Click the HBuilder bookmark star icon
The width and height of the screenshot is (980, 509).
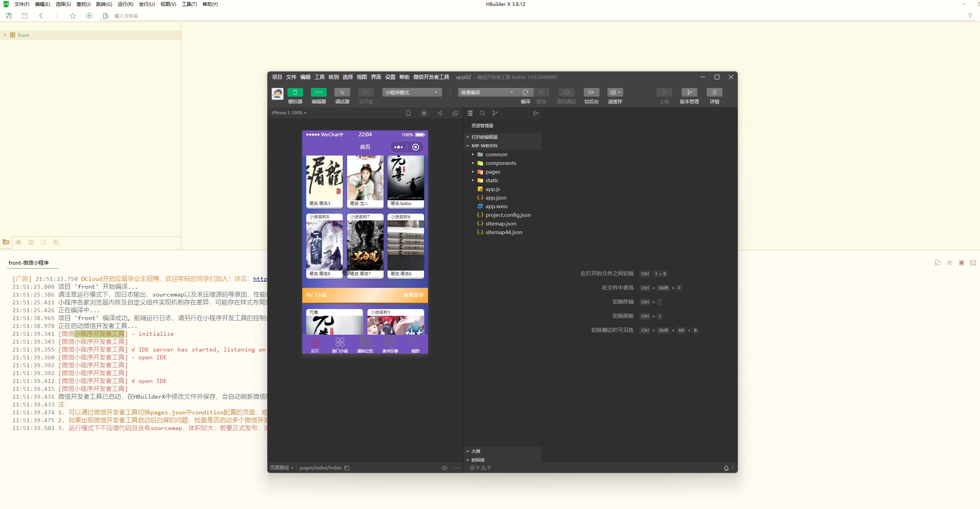pyautogui.click(x=73, y=16)
